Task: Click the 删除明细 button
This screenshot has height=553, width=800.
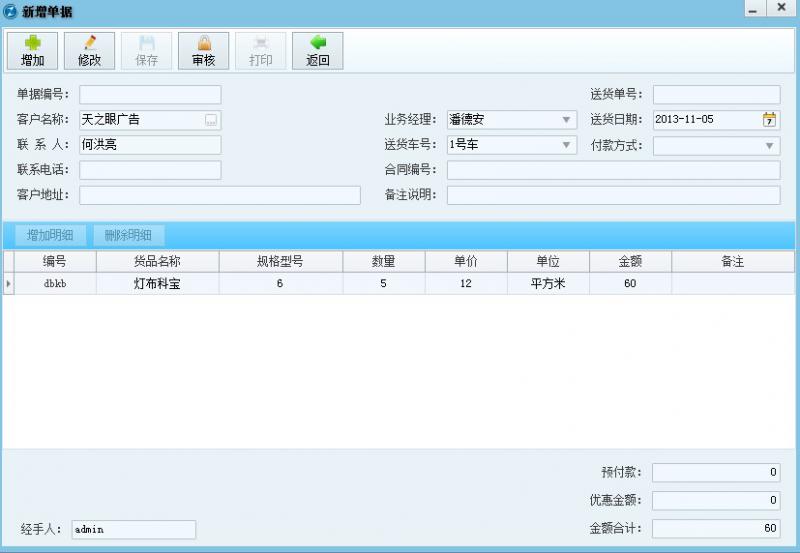Action: (128, 236)
